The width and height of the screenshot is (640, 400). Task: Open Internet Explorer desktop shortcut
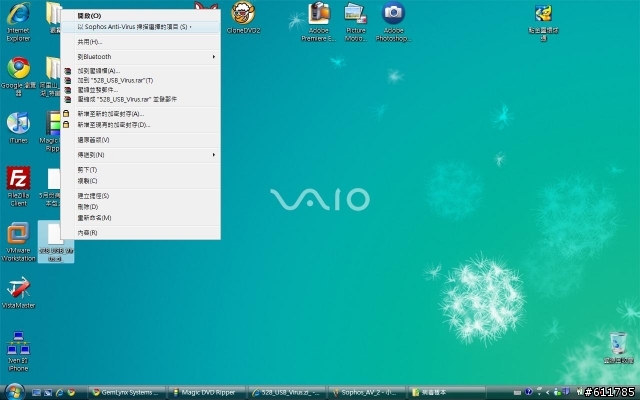coord(18,22)
